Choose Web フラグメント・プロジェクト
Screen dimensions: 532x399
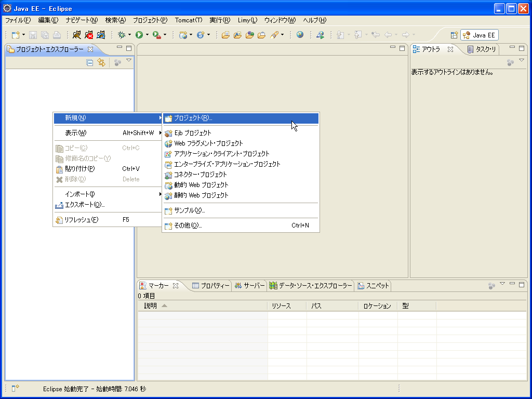[x=241, y=143]
